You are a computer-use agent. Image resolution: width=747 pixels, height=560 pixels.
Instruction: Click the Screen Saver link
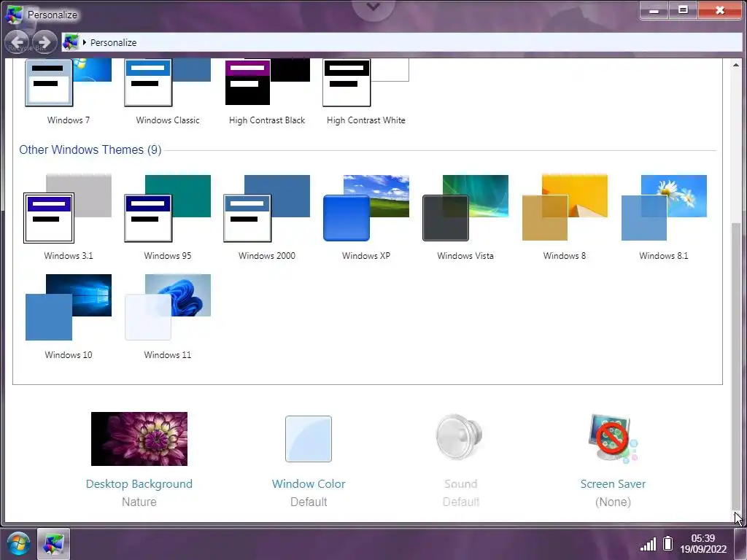click(x=613, y=484)
